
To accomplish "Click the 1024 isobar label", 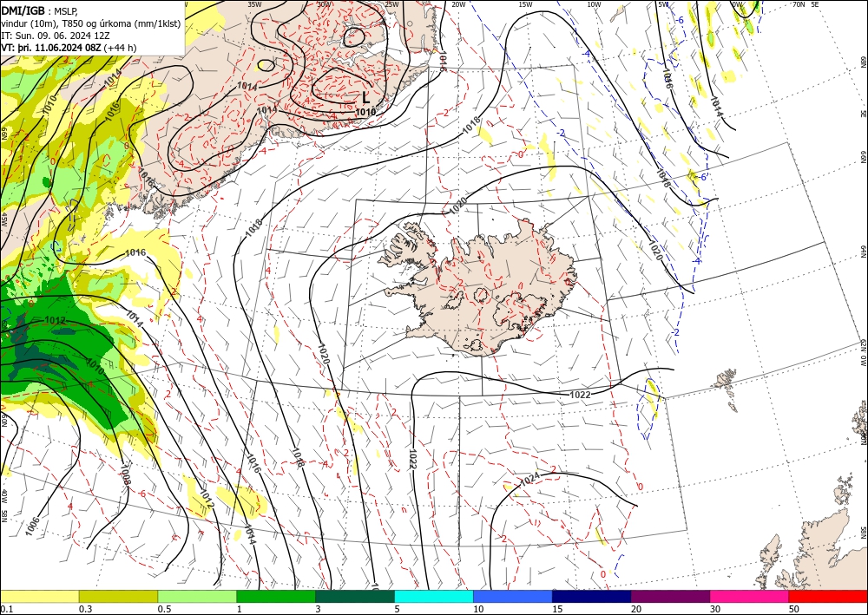I will 531,480.
